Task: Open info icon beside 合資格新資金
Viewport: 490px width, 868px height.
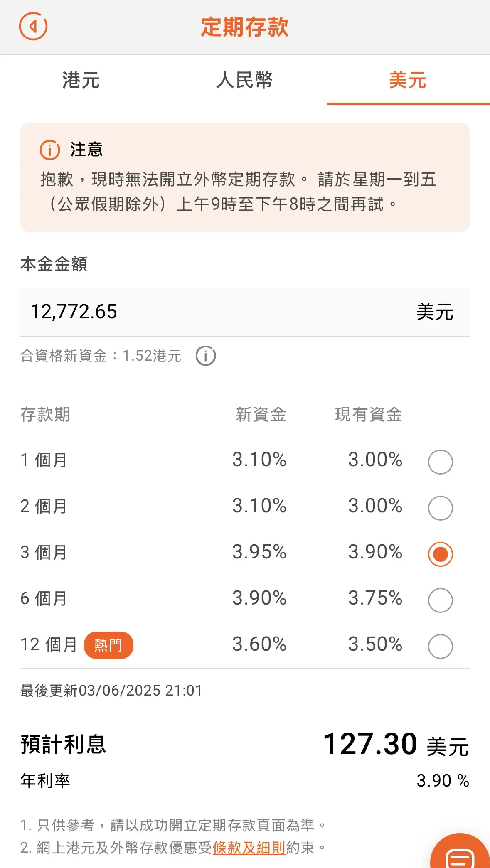Action: 206,356
